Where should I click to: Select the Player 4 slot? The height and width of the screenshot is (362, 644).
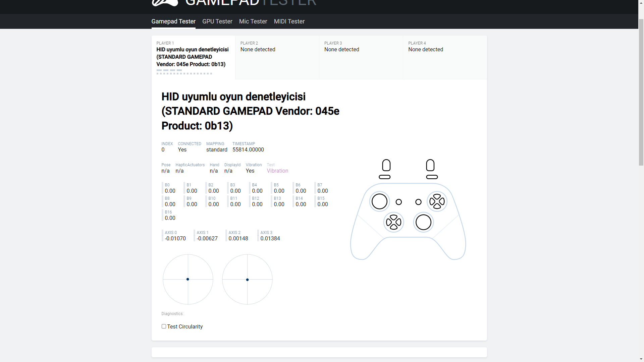point(444,57)
